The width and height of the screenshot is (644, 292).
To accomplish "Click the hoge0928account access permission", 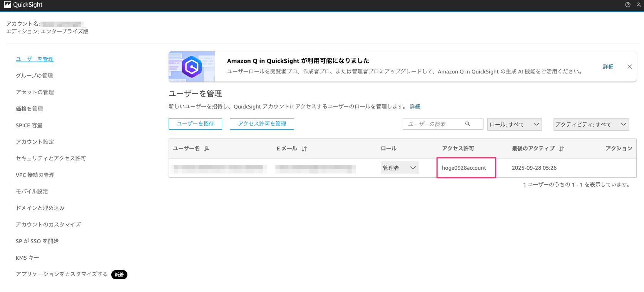I will (x=464, y=168).
